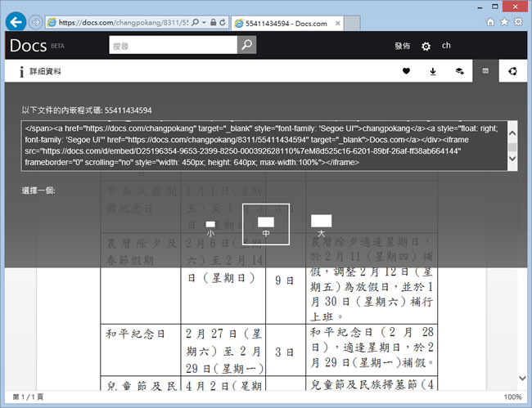532x408 pixels.
Task: Maximize the browser window
Action: (x=495, y=7)
